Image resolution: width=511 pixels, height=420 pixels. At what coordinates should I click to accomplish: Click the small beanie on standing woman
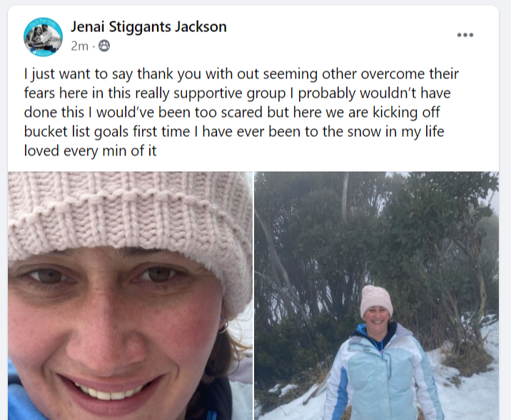tap(376, 299)
